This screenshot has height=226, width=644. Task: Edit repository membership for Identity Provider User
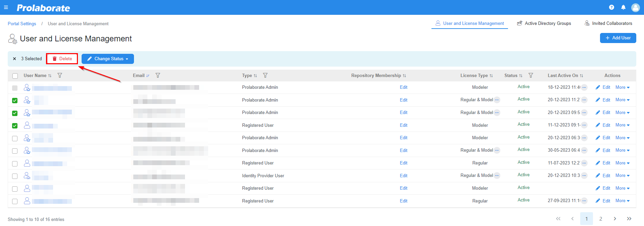point(404,176)
